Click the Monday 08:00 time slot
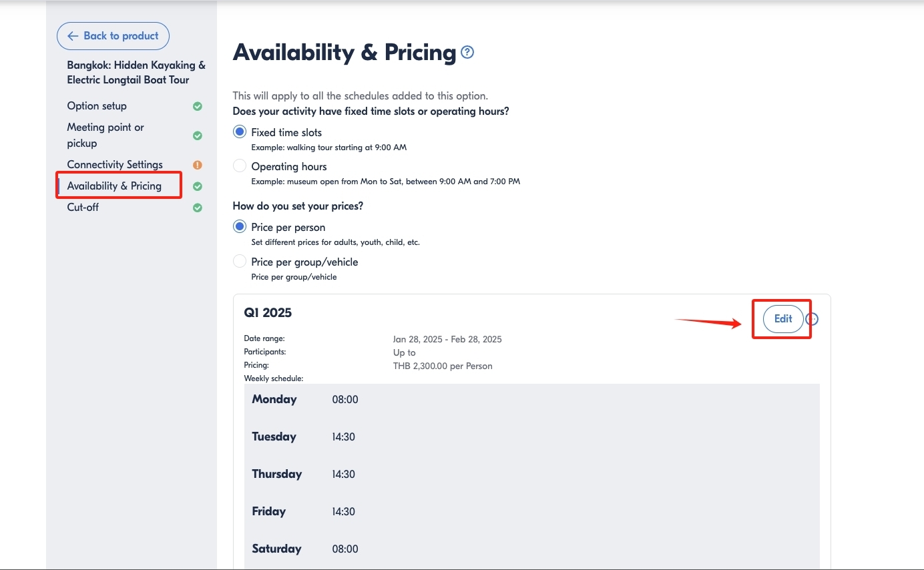Viewport: 924px width, 570px height. coord(345,400)
